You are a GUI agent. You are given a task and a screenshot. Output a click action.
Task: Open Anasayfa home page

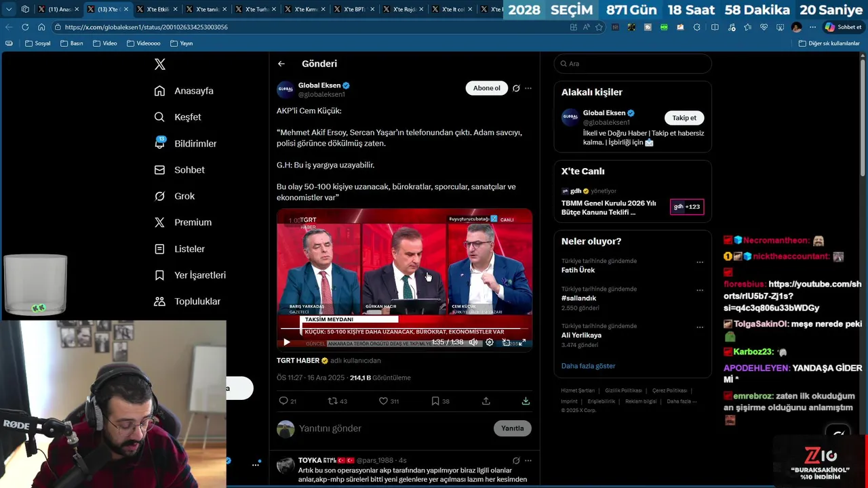184,91
